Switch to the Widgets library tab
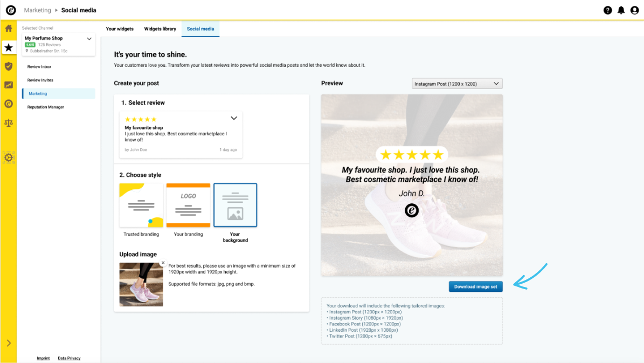This screenshot has height=363, width=644. (160, 29)
